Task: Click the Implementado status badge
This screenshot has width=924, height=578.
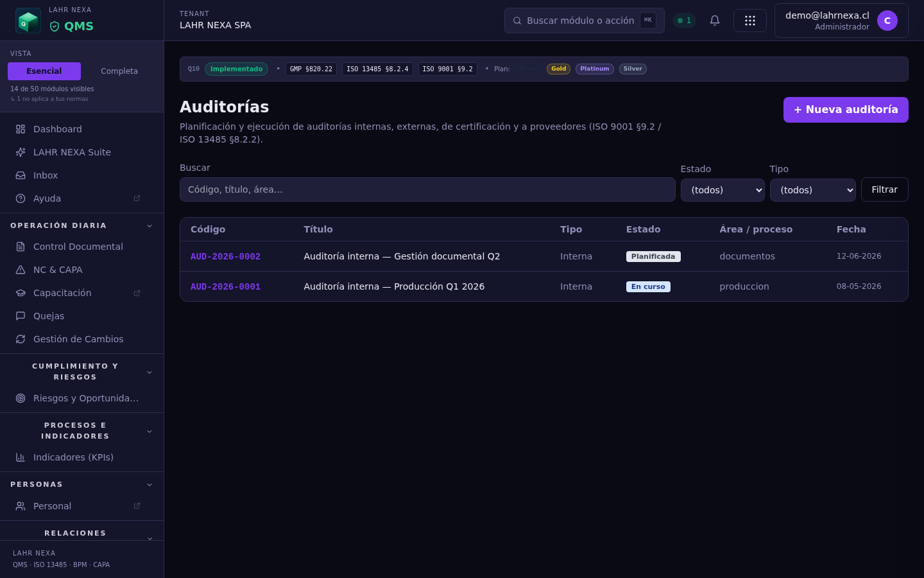Action: tap(236, 69)
